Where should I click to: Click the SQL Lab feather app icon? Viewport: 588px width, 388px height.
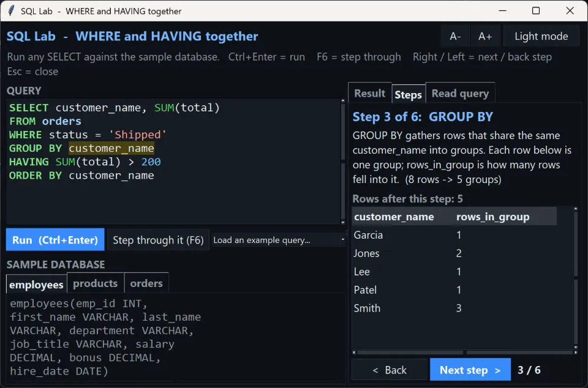coord(11,11)
